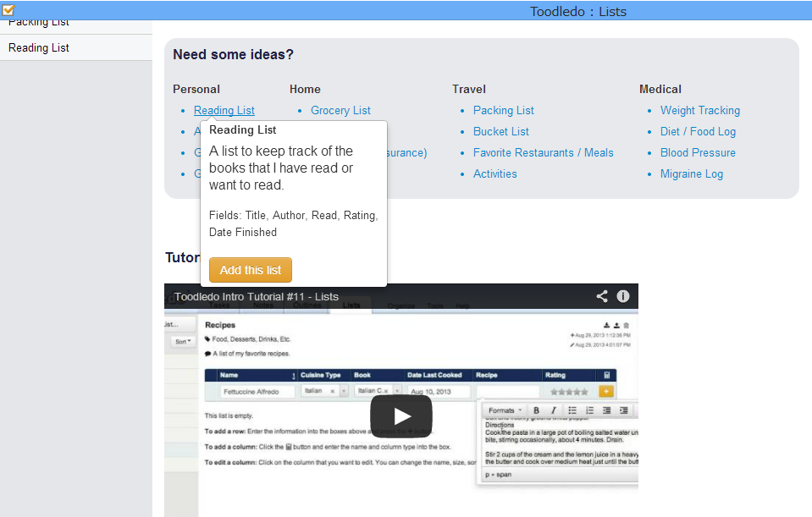Open the Grocery List idea link

(340, 110)
